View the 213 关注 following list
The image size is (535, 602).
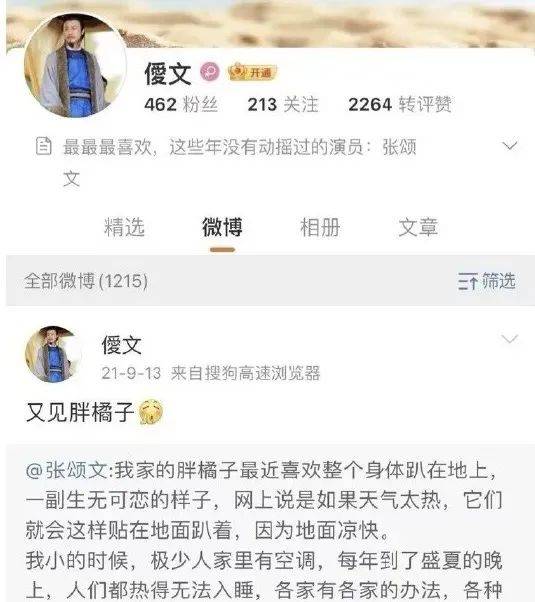pos(283,104)
